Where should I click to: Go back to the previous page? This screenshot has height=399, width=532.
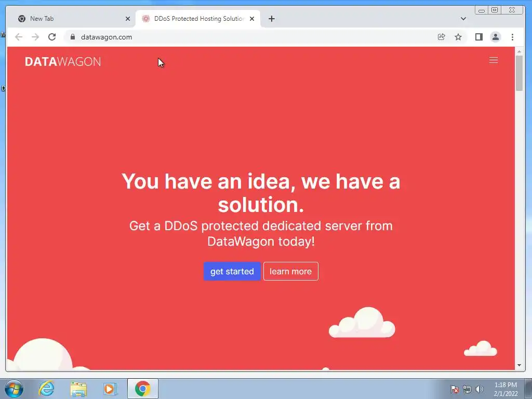tap(19, 37)
